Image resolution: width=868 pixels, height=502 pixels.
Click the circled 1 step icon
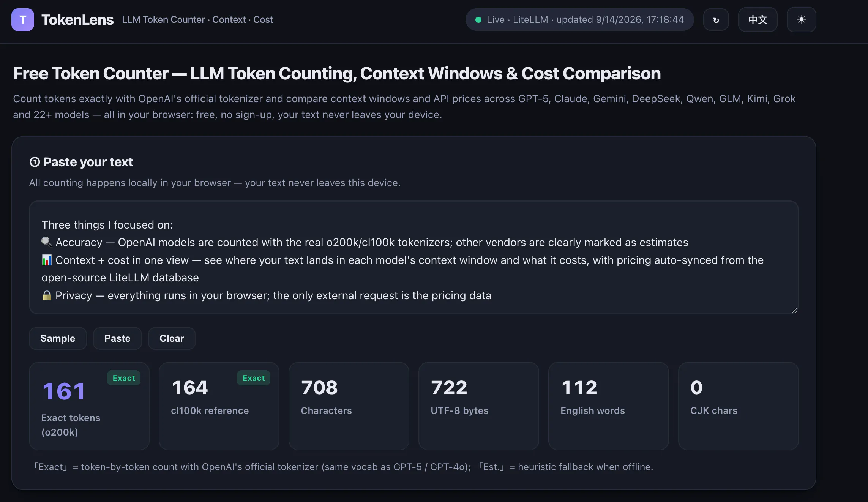pos(35,162)
